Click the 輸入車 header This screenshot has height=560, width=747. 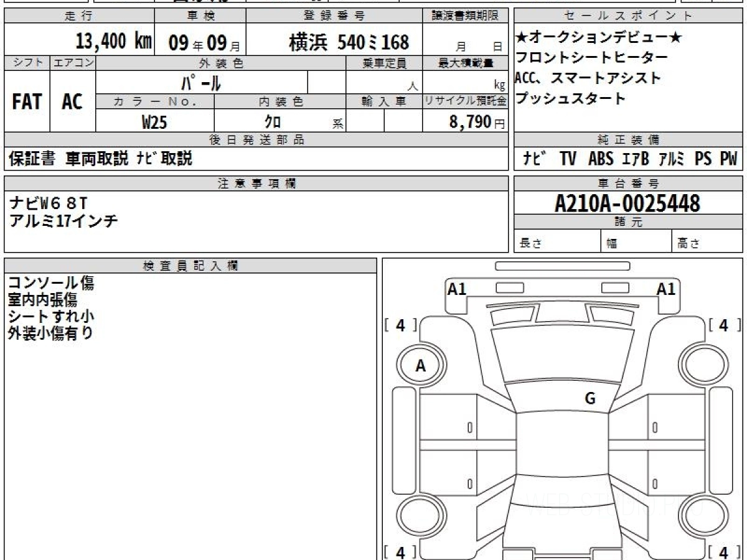[384, 101]
